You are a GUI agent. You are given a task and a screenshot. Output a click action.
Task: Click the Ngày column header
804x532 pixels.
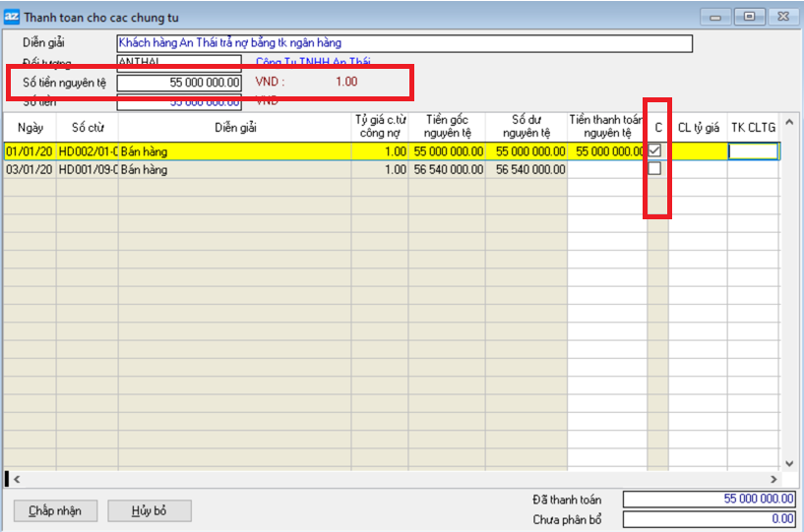[30, 128]
